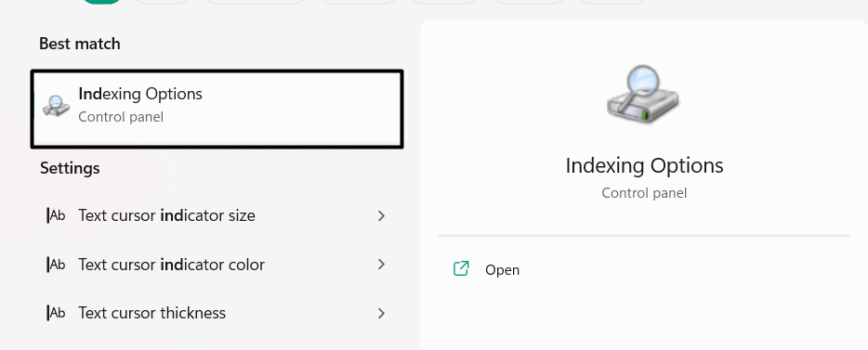The height and width of the screenshot is (350, 868).
Task: Click the Indexing Options drive icon under Best match
Action: point(57,105)
